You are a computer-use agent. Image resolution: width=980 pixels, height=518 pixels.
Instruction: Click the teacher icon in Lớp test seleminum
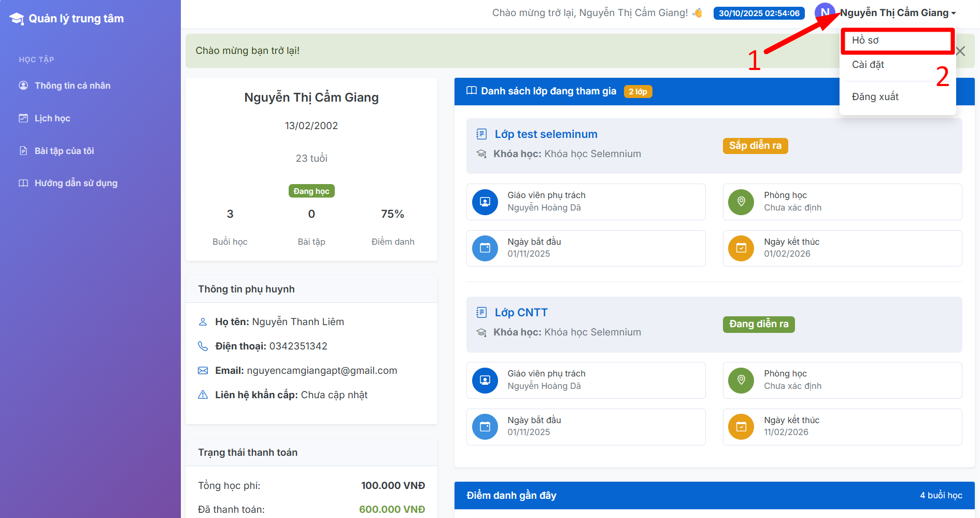[x=485, y=202]
